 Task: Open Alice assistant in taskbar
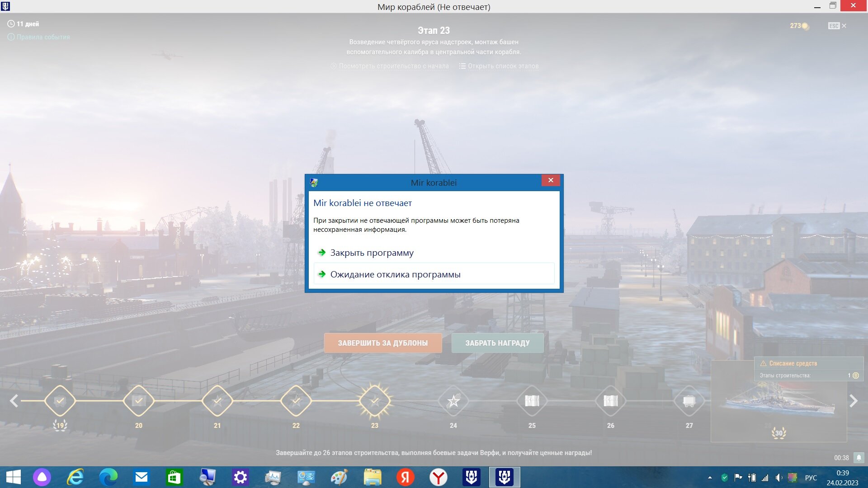42,477
